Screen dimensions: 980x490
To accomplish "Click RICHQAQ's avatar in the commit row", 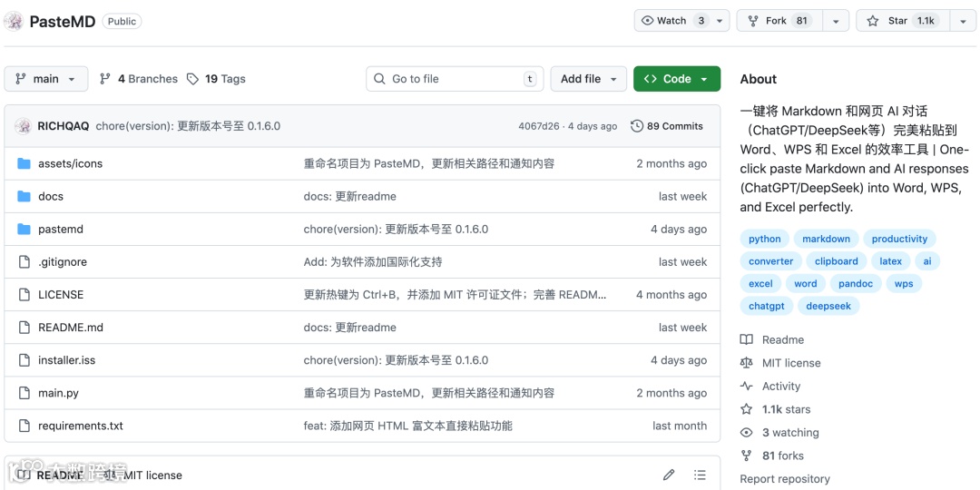I will (23, 126).
